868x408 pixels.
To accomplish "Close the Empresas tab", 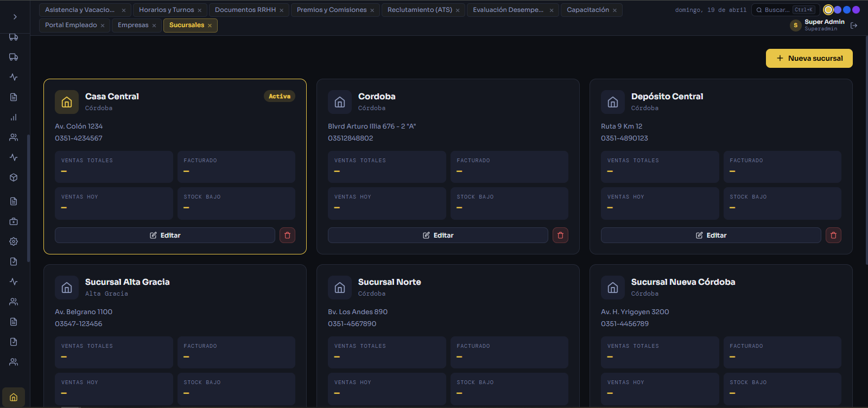I will click(x=154, y=25).
